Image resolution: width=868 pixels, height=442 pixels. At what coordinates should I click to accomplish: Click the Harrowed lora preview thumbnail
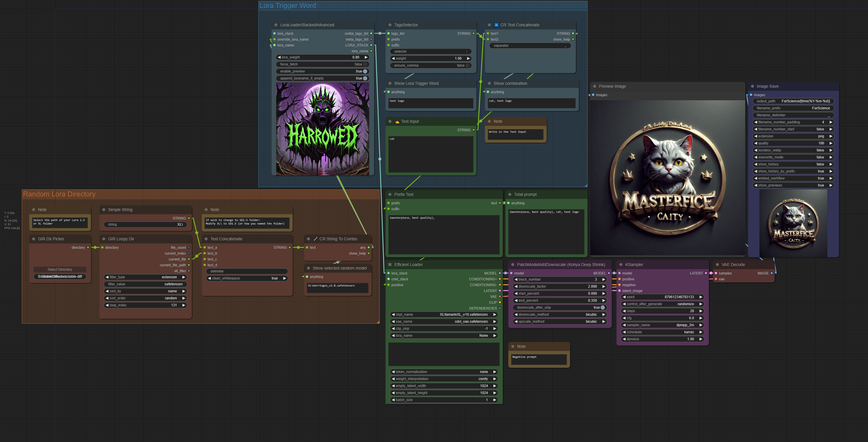tap(322, 129)
